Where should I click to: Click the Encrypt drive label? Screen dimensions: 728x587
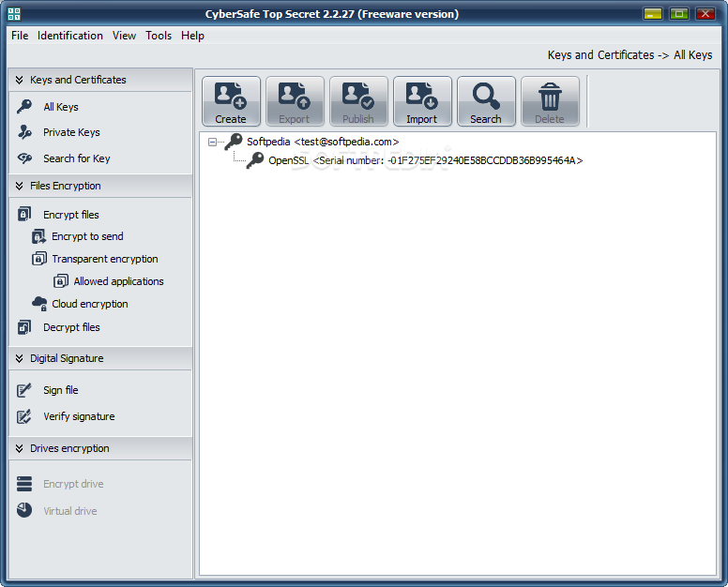click(73, 484)
